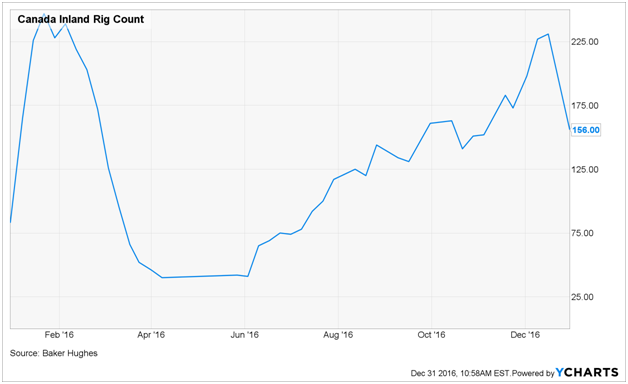Screen dimensions: 628x384
Task: Click the 125.00 y-axis label
Action: pos(585,169)
